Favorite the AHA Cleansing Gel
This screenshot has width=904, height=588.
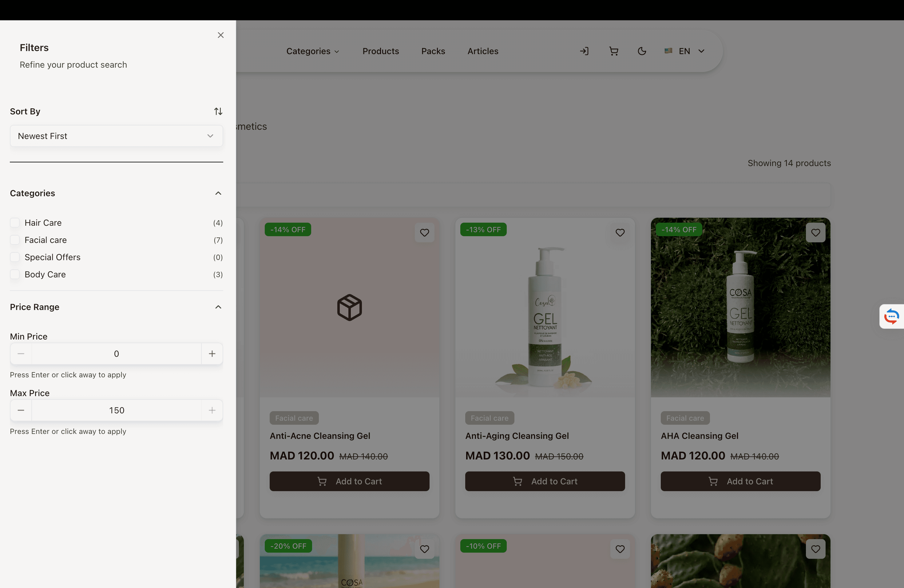click(x=815, y=232)
